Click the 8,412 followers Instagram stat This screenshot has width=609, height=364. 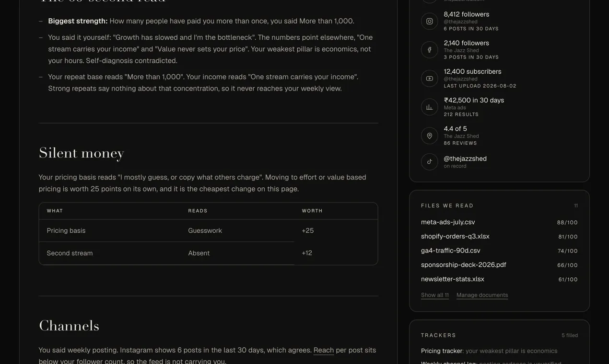pyautogui.click(x=467, y=14)
